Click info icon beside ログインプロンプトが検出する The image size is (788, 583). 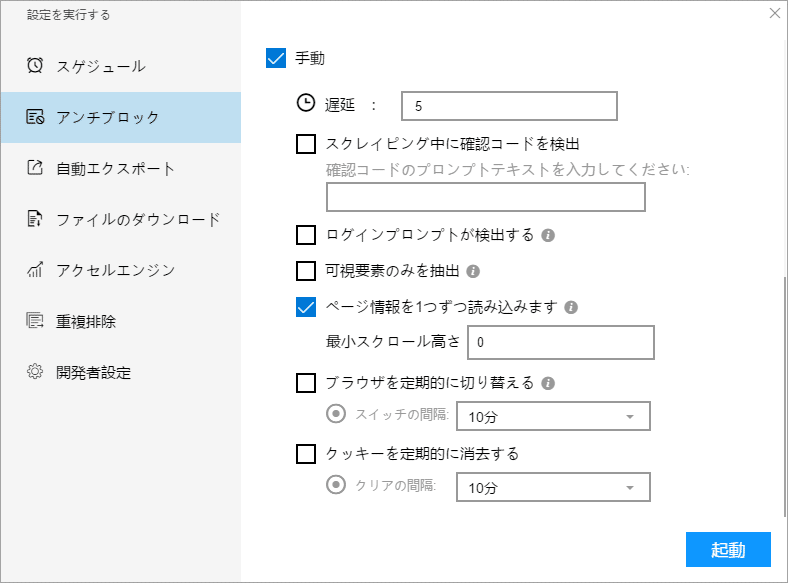pyautogui.click(x=548, y=236)
